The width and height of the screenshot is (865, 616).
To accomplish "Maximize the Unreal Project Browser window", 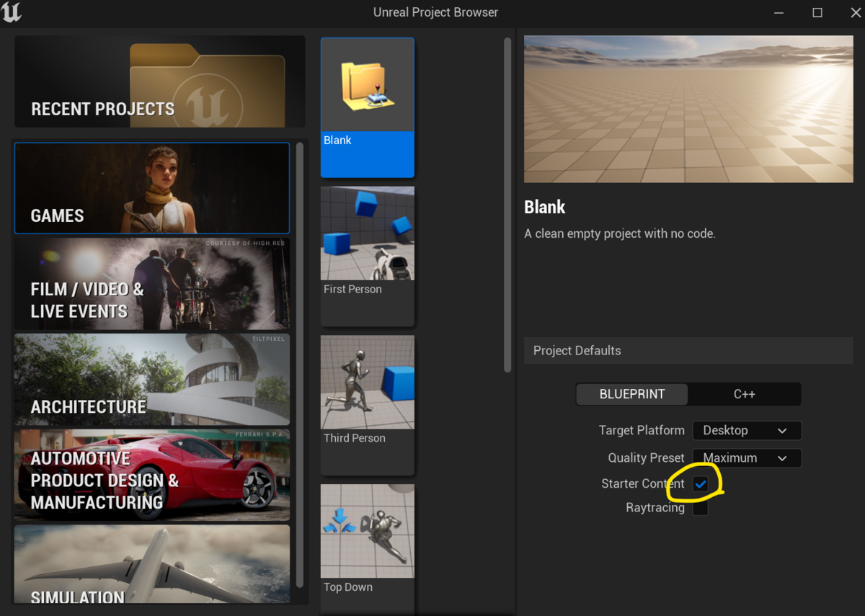I will 817,12.
